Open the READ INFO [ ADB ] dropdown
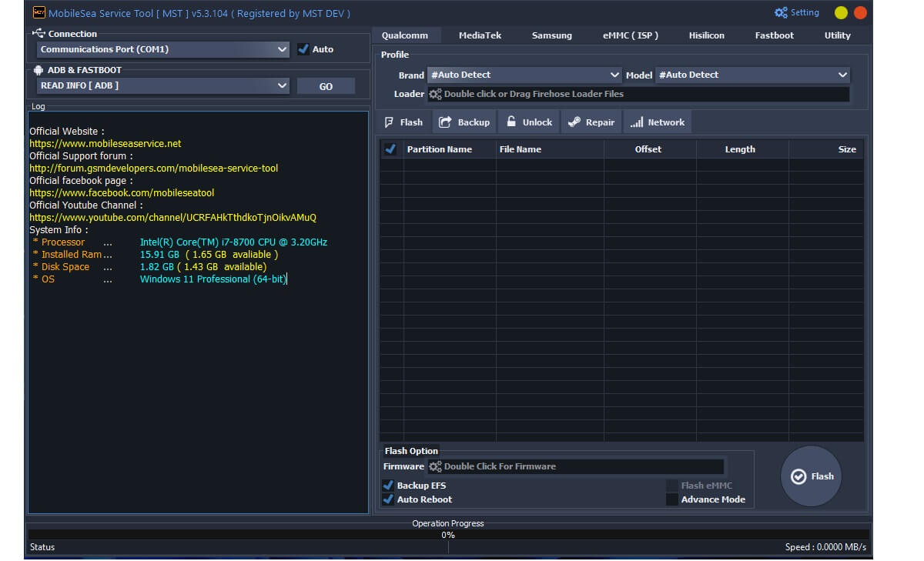This screenshot has height=561, width=924. (x=163, y=85)
